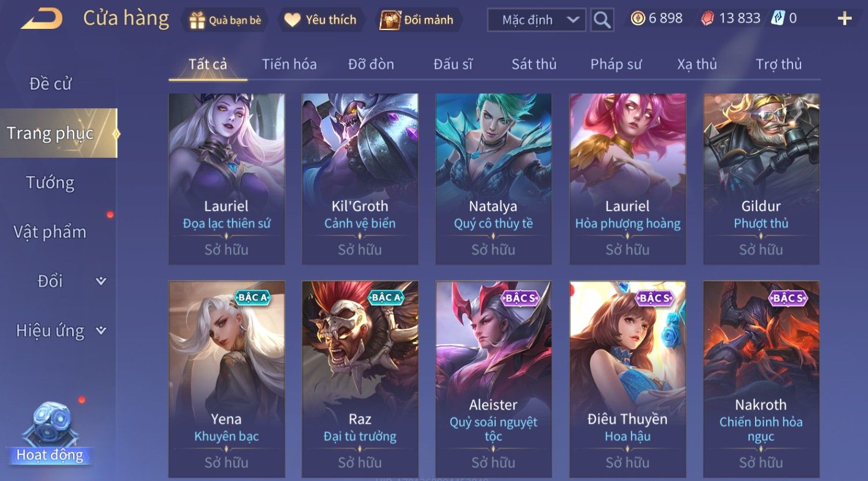Click the Đổi mảnh chest icon

390,20
